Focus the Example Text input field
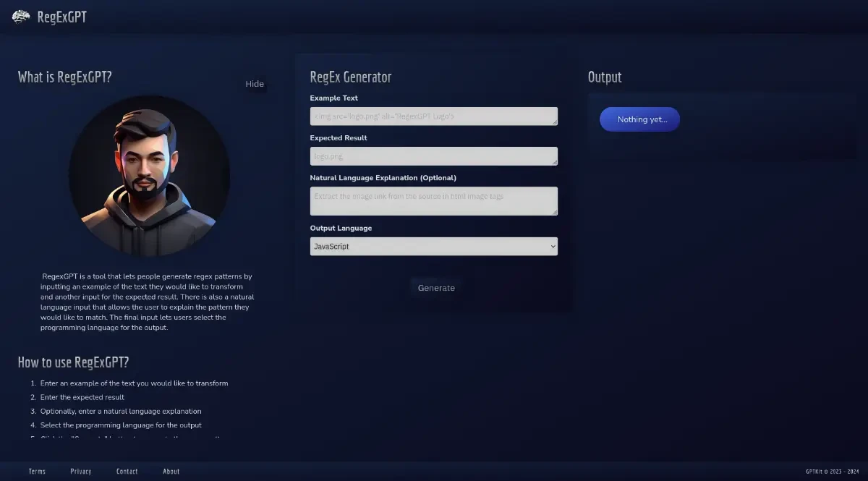This screenshot has width=868, height=481. point(433,116)
